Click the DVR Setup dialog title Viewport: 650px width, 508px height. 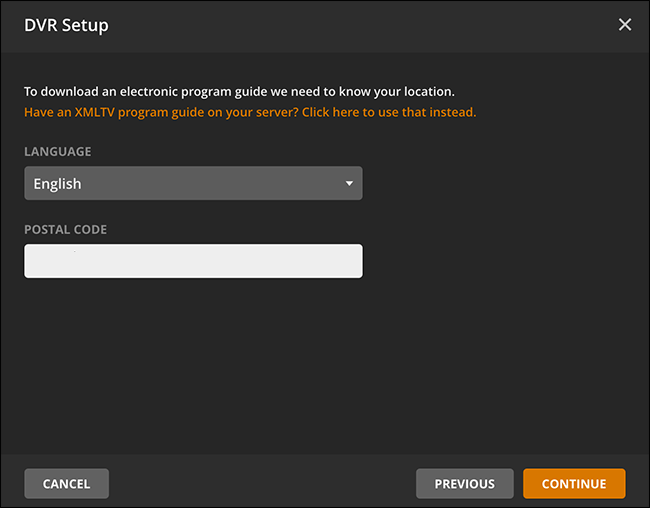[x=66, y=25]
